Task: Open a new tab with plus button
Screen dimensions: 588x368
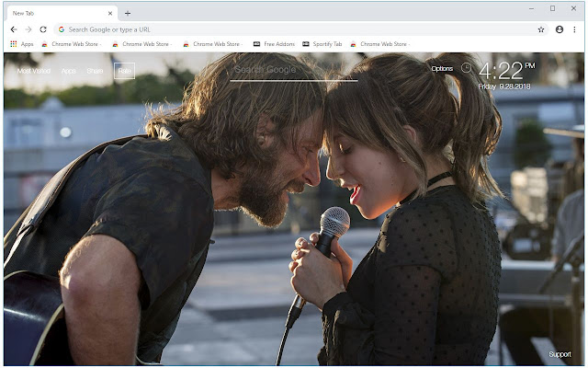Action: coord(128,13)
